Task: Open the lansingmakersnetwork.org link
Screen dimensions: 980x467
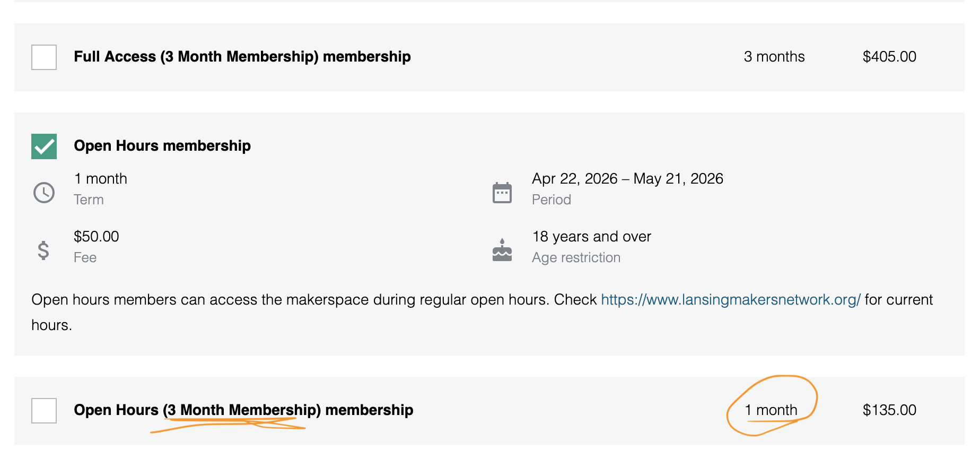Action: coord(730,300)
